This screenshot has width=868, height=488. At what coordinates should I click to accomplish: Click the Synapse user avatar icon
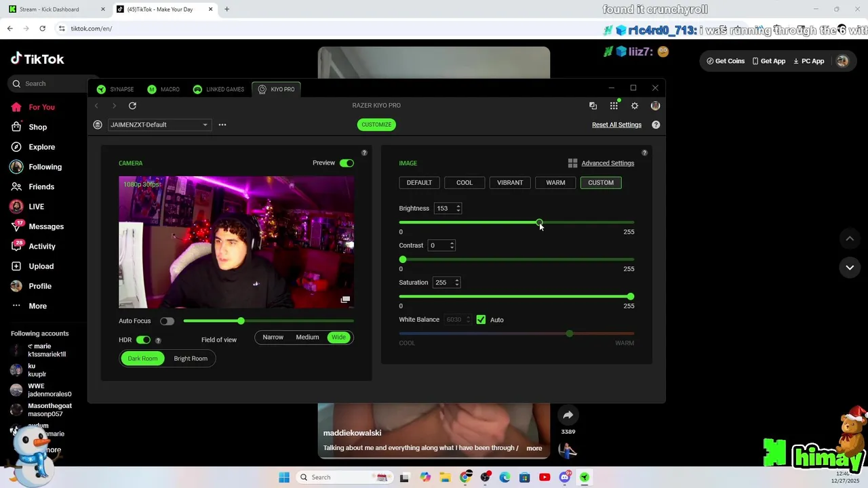pos(655,106)
